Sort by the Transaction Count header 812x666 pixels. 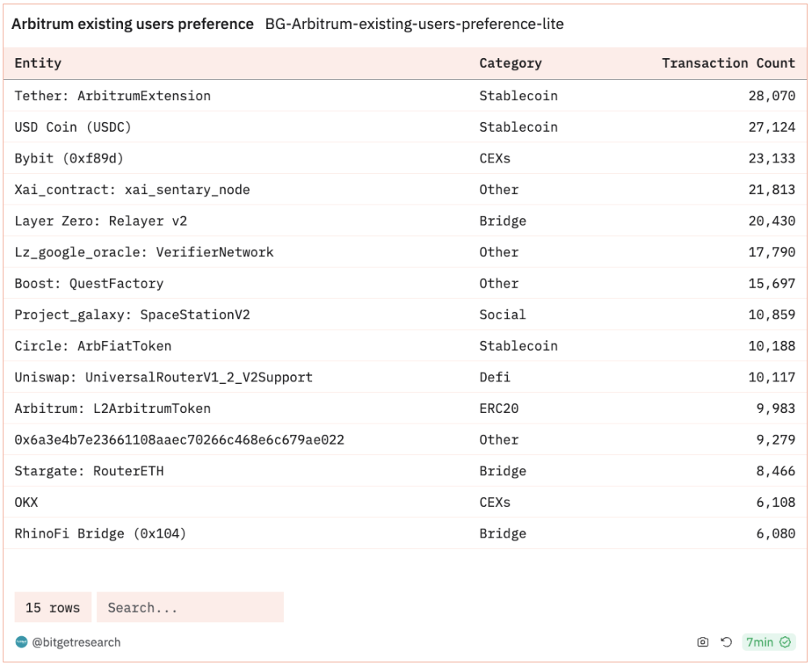[x=728, y=63]
